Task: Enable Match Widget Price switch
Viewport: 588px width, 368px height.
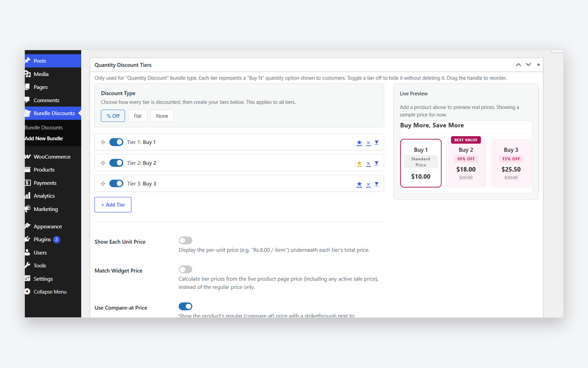Action: click(x=186, y=270)
